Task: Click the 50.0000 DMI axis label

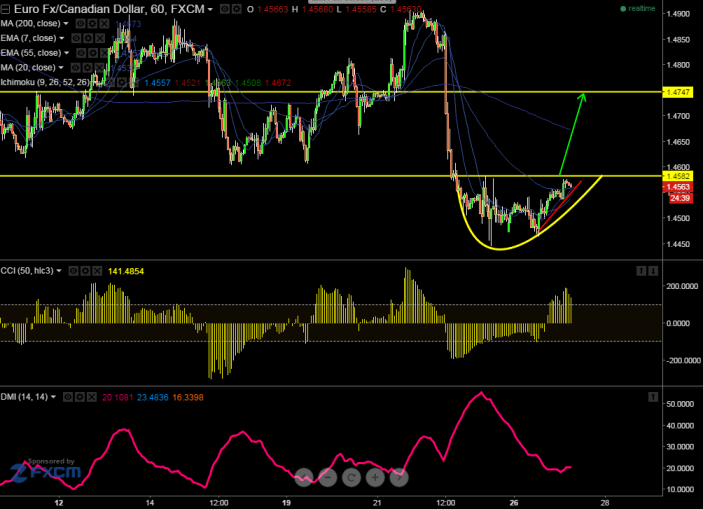Action: pos(680,404)
